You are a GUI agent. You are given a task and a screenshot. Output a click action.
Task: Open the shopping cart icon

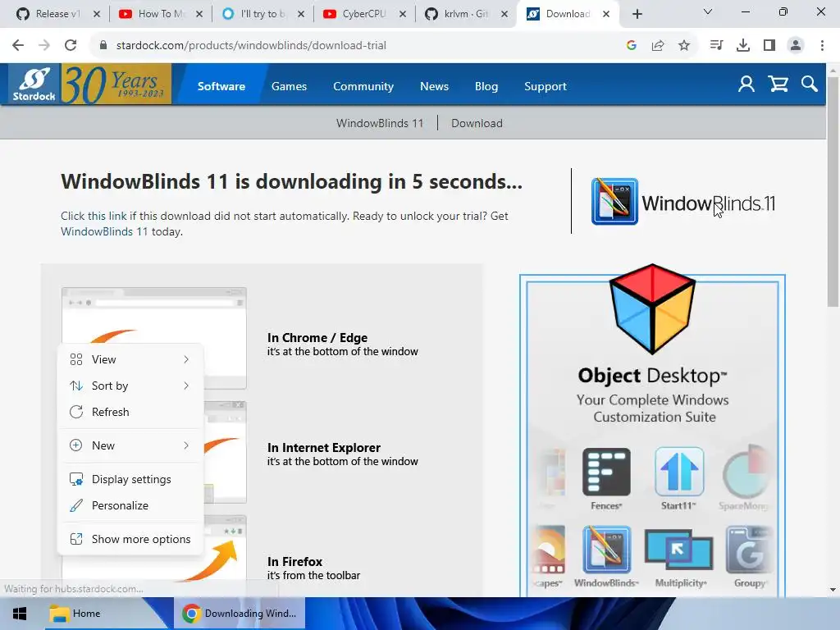pyautogui.click(x=778, y=84)
